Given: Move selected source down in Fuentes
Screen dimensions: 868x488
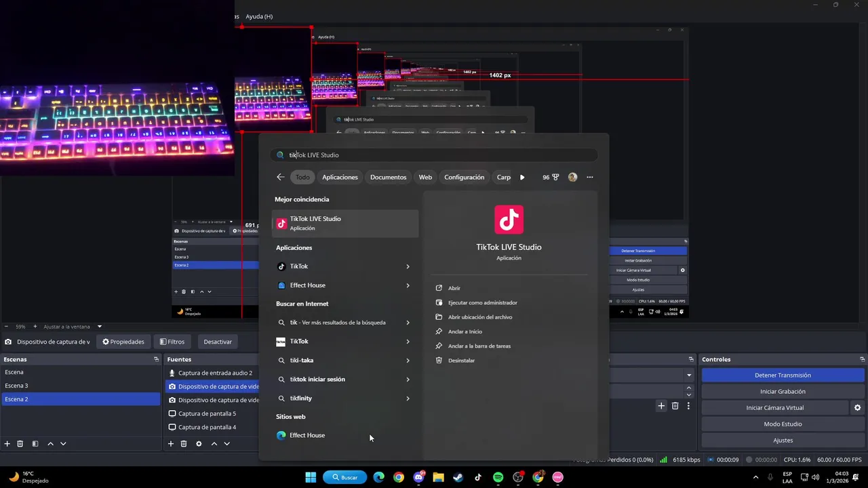Looking at the screenshot, I should click(x=226, y=444).
